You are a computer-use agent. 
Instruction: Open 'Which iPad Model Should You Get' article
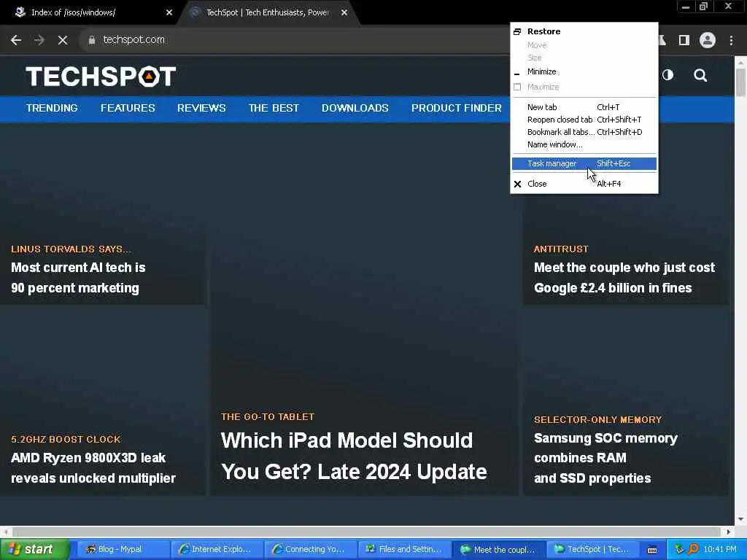[354, 456]
